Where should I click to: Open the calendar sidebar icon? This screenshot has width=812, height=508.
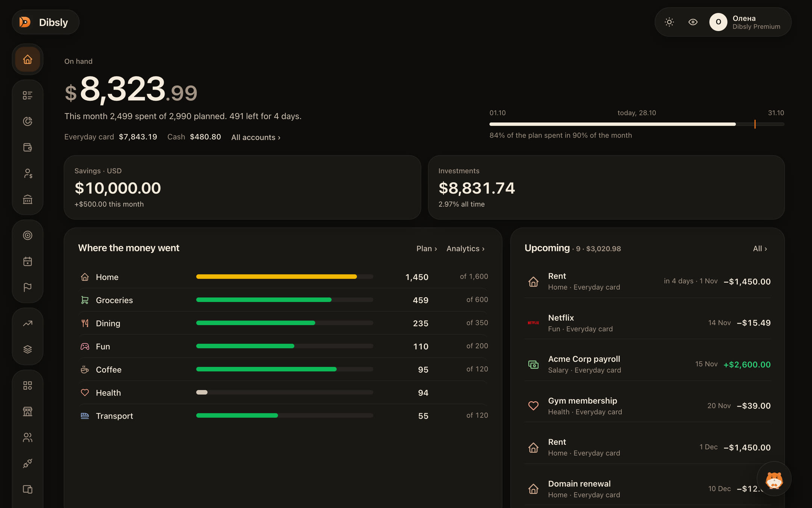point(27,261)
